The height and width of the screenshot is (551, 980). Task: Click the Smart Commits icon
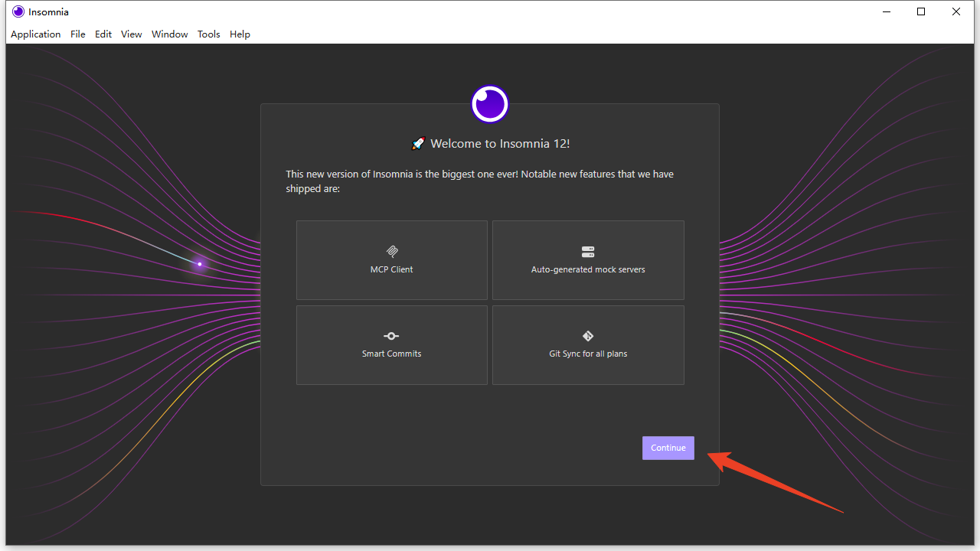[391, 336]
